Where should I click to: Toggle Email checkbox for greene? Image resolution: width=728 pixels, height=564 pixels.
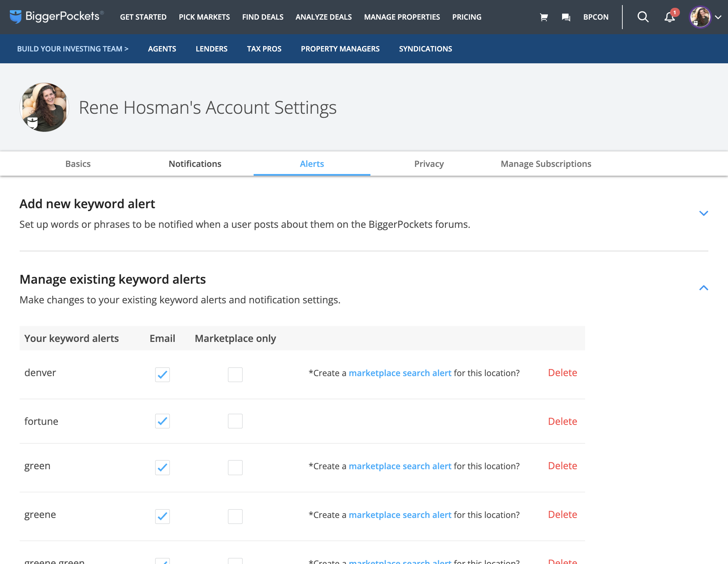(163, 516)
